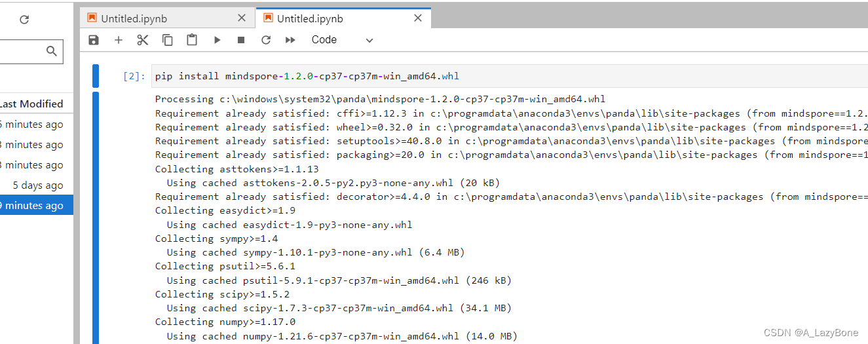868x344 pixels.
Task: Paste cells from the clipboard
Action: 192,40
